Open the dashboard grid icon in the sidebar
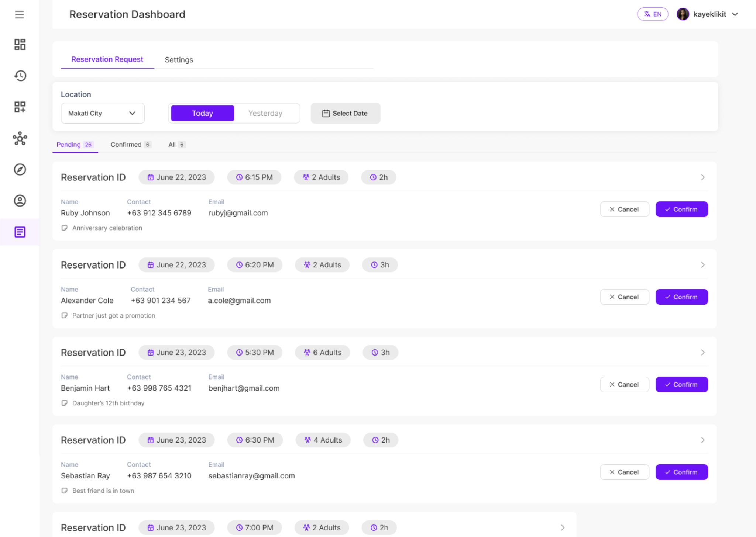Screen dimensions: 756x537 20,45
